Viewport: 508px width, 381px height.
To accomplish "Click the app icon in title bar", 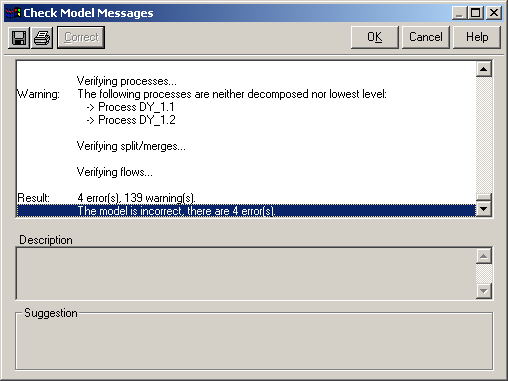I will coord(13,13).
